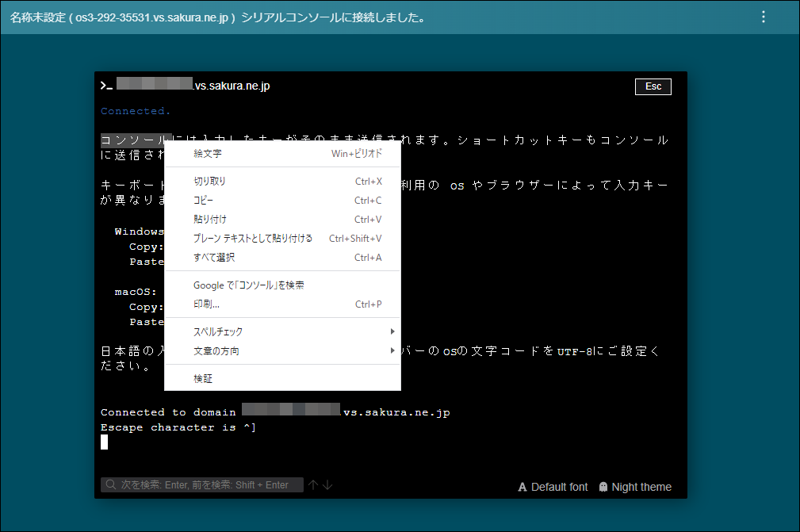This screenshot has width=800, height=532.
Task: Open 検証 from the context menu
Action: pos(203,379)
